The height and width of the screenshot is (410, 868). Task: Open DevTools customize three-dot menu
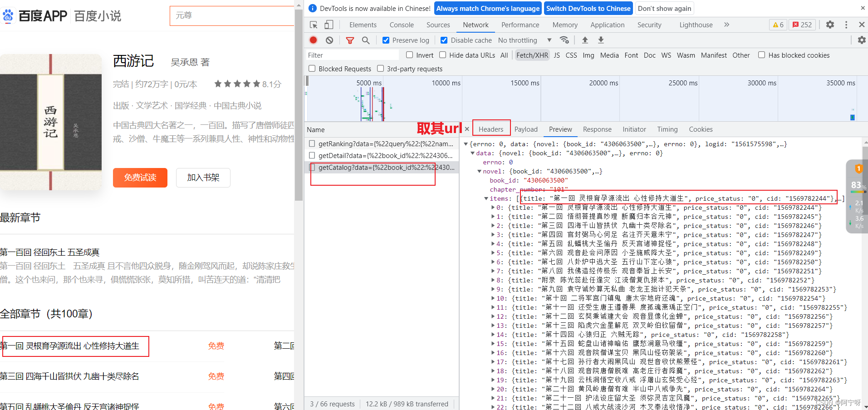coord(846,25)
